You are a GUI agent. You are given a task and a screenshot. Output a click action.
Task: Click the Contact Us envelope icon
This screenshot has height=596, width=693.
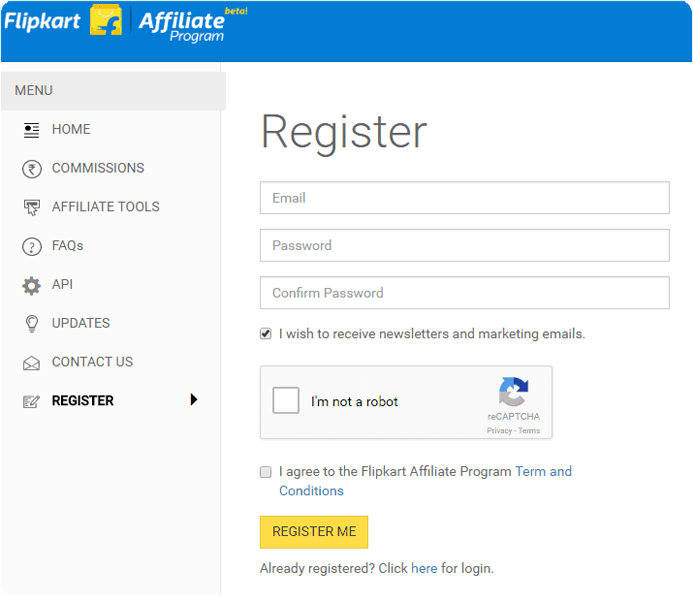(31, 363)
